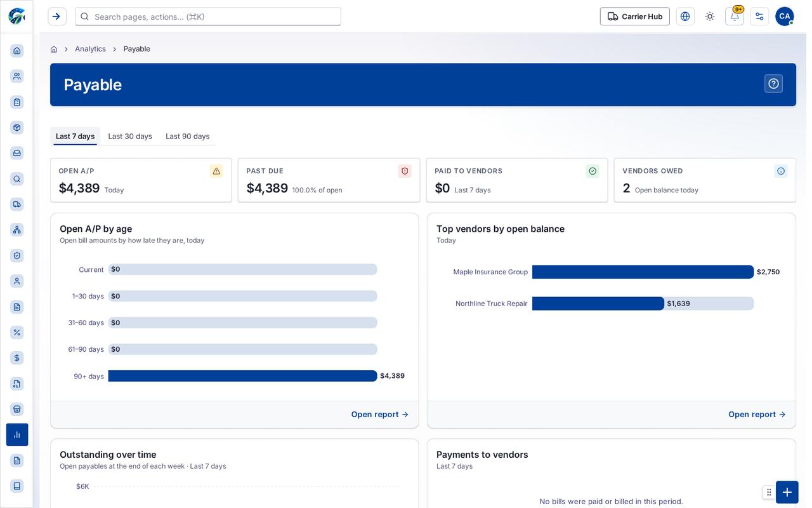Open the CA user avatar menu
Screen dimensions: 812x508
click(785, 17)
